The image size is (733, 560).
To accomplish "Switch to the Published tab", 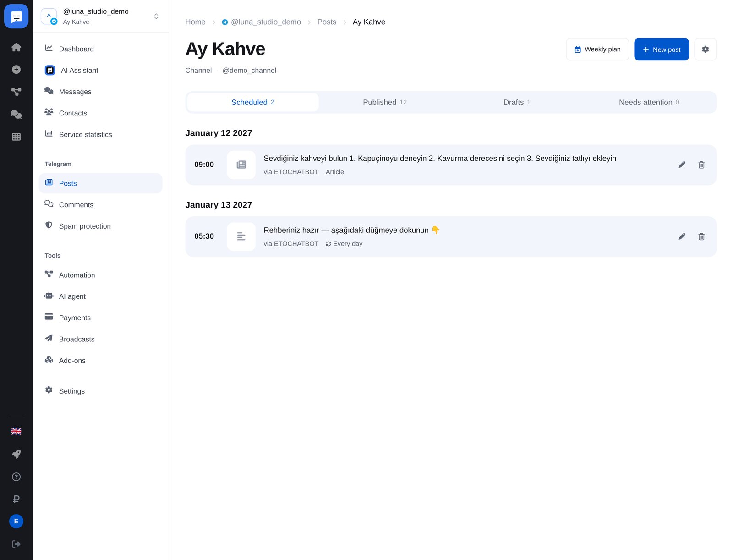I will click(x=385, y=102).
